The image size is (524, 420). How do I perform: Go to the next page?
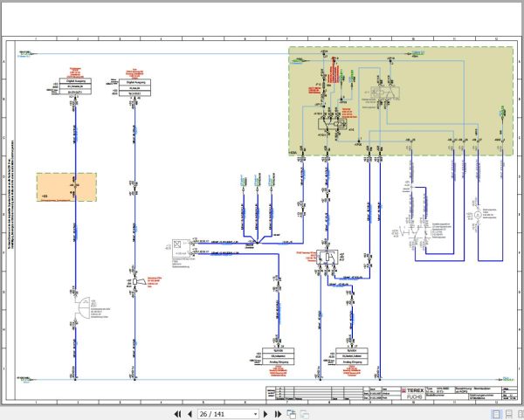point(266,414)
